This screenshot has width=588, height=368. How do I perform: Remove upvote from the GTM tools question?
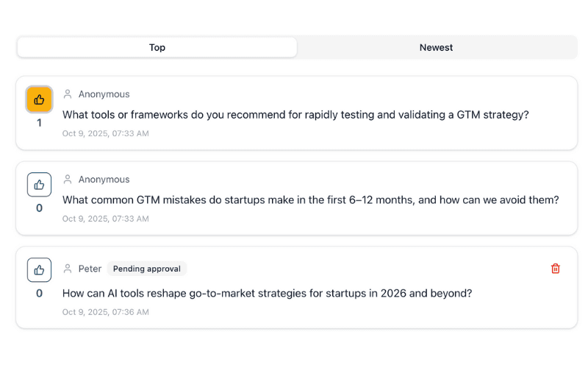39,99
